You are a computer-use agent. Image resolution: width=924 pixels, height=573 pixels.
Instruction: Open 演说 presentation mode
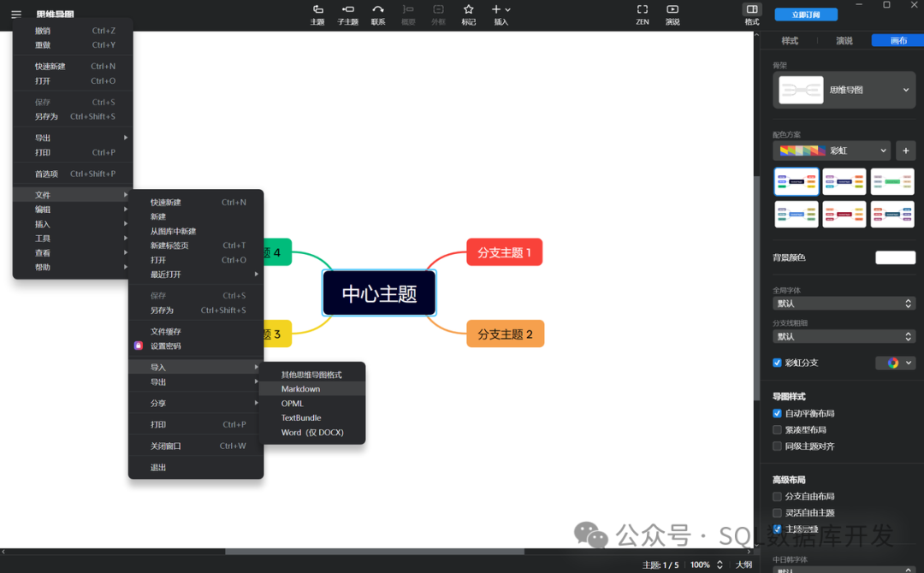pyautogui.click(x=672, y=15)
